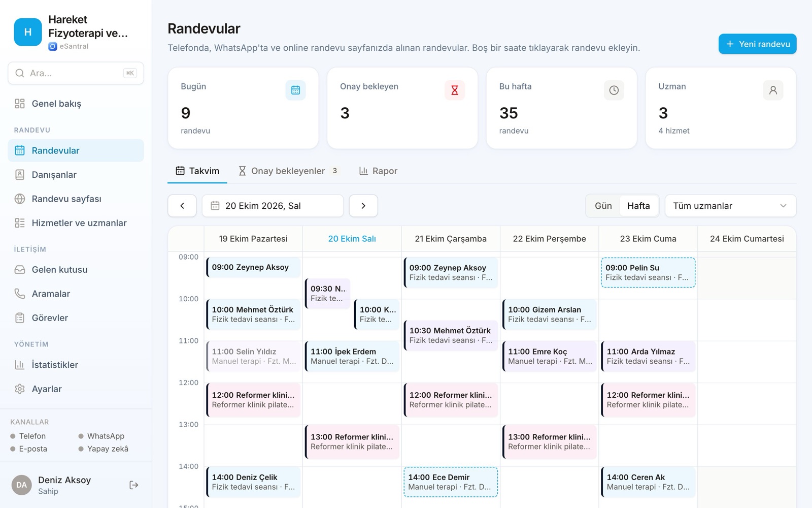Click the log out icon beside Deniz Aksoy
Screen dimensions: 812x508
(134, 485)
